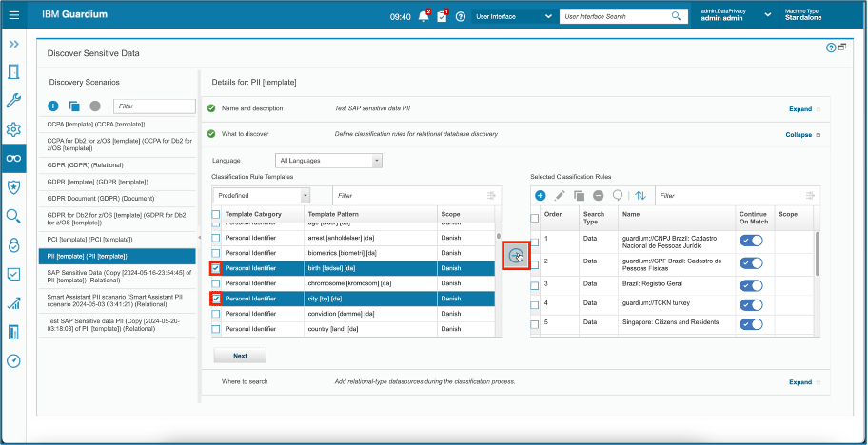Select the PCI [template] scenario
Screen dimensions: 868x445
pos(117,240)
